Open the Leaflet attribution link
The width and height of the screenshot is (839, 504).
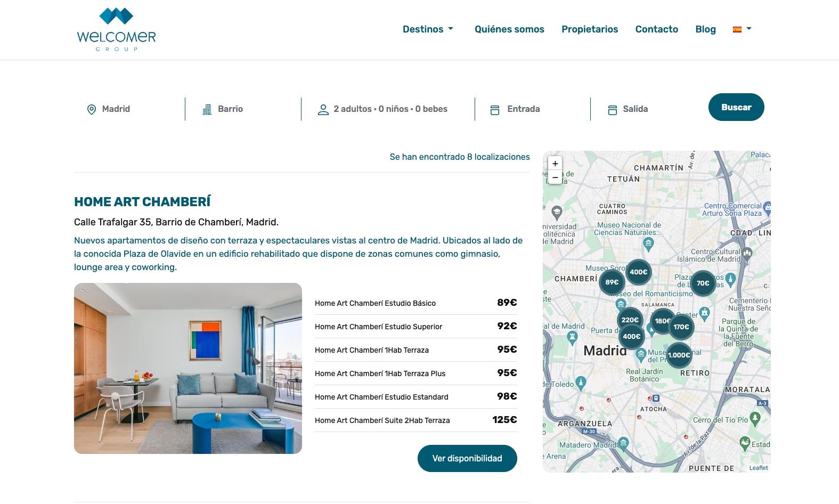759,468
